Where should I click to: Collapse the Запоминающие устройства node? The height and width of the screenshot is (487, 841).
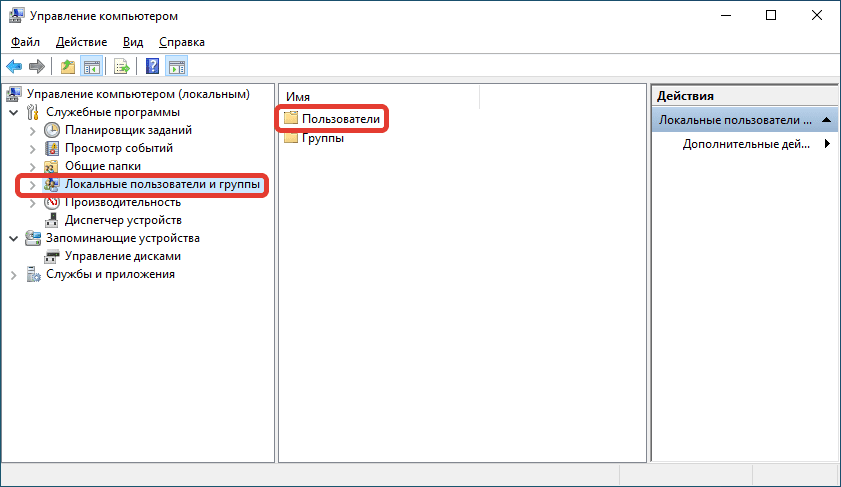pos(14,239)
